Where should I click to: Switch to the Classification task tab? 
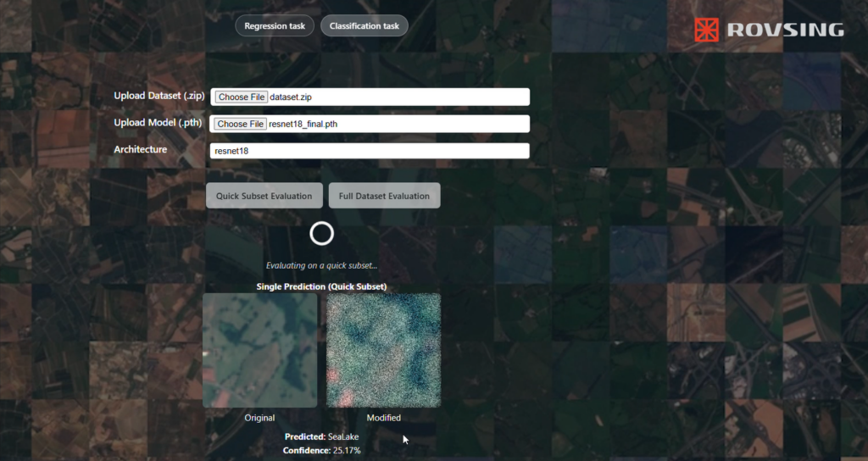coord(364,26)
